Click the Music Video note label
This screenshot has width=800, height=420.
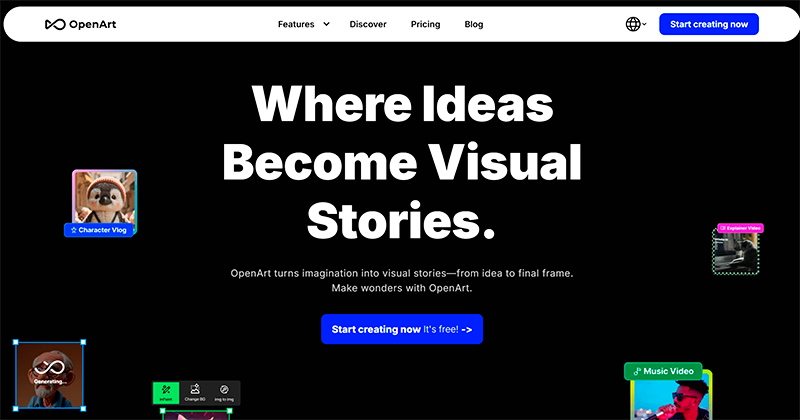point(663,371)
